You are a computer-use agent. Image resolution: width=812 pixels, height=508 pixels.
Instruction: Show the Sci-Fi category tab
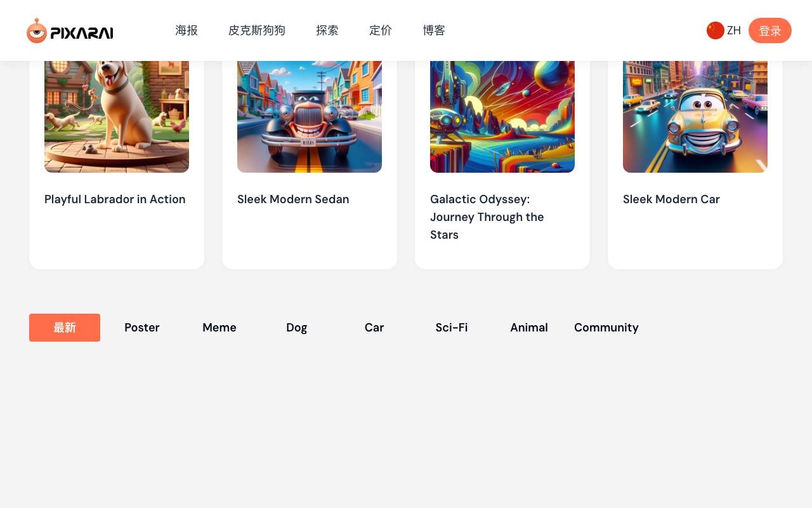(452, 328)
